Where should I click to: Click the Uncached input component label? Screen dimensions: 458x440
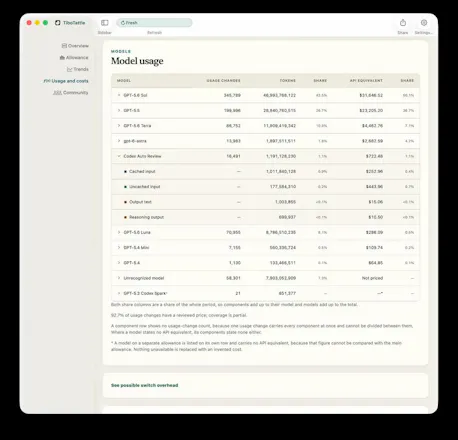pyautogui.click(x=145, y=187)
